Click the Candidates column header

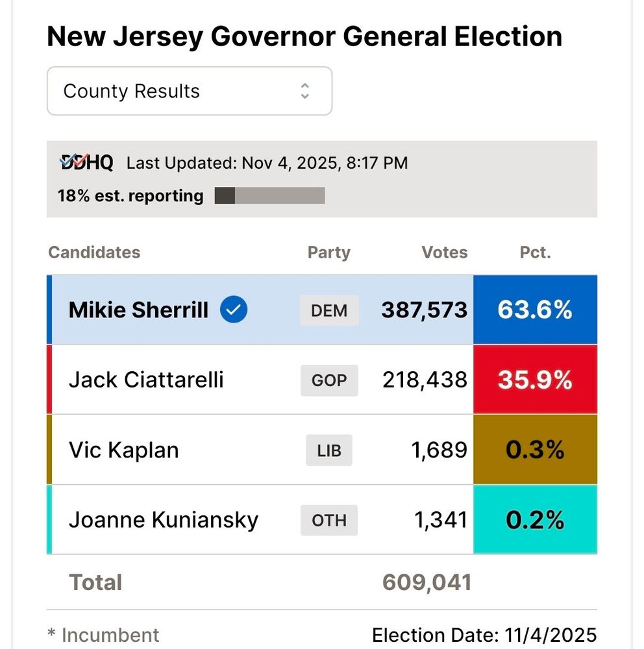pos(94,252)
